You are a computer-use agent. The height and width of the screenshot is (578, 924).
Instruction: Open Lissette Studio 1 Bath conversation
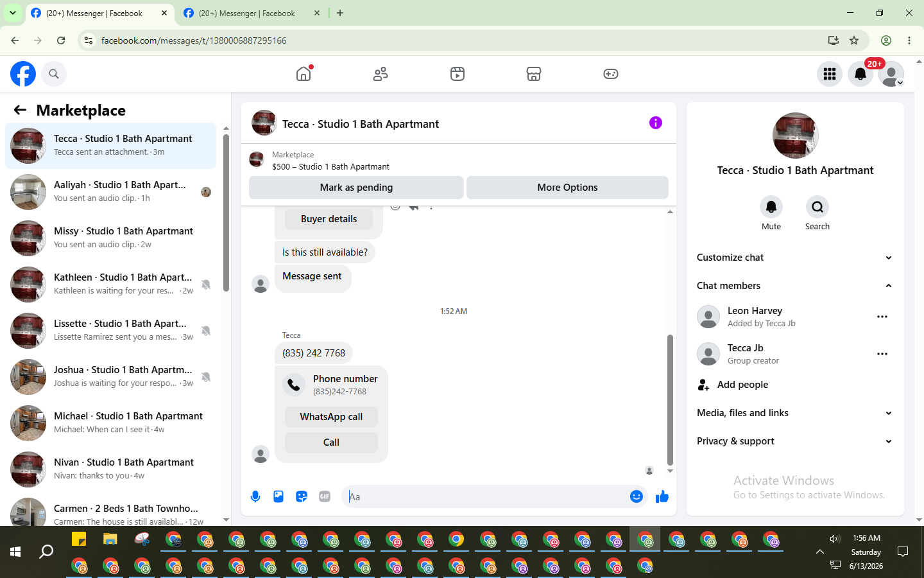coord(111,331)
